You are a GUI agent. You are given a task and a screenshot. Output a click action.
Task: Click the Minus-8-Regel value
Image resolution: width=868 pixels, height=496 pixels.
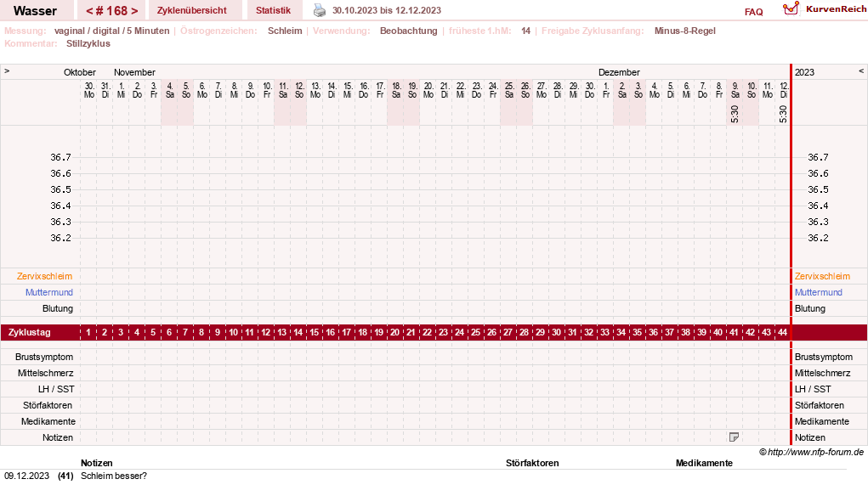tap(684, 31)
